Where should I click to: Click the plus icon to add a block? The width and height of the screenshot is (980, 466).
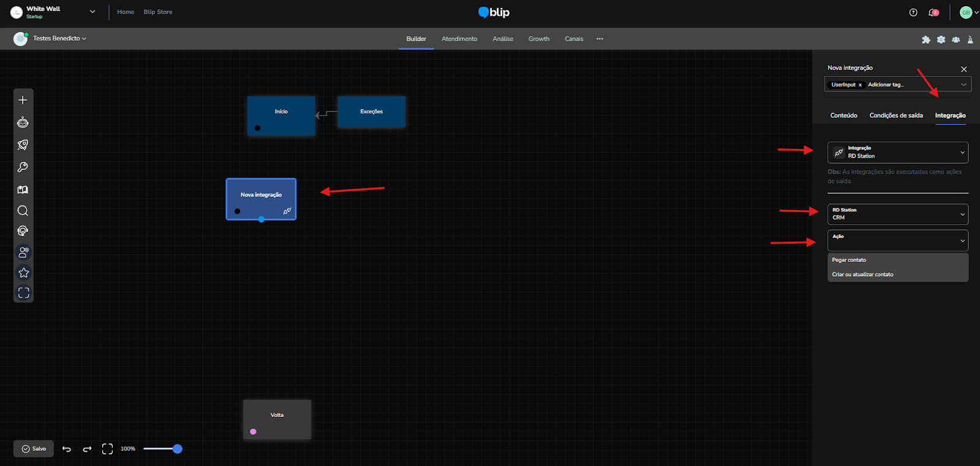tap(23, 100)
